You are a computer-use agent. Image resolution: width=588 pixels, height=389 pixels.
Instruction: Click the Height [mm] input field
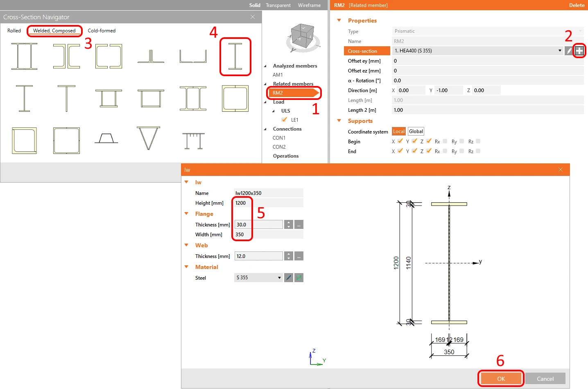269,203
